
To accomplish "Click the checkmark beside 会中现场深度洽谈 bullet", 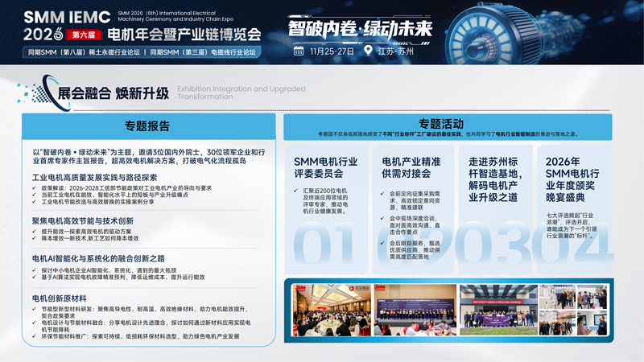I will (x=383, y=218).
